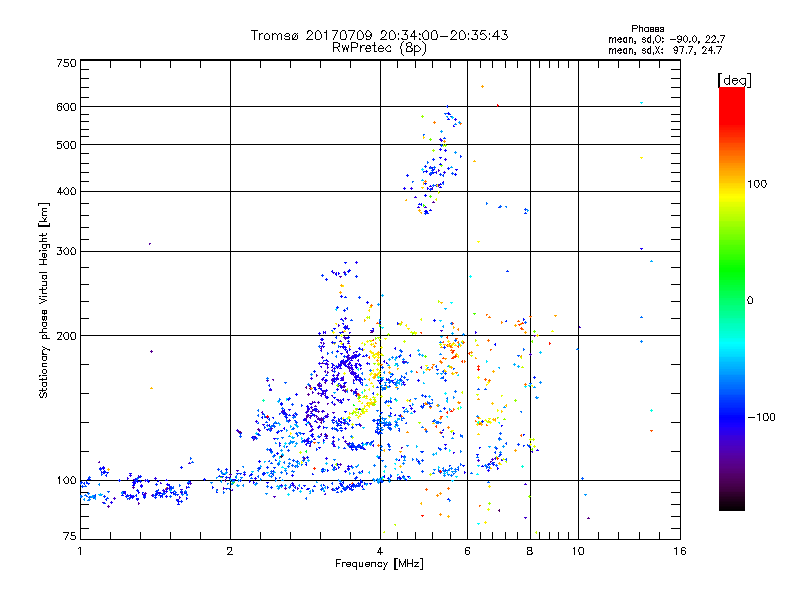Click the y-axis '600' tick label
Image resolution: width=800 pixels, height=600 pixels.
click(66, 107)
